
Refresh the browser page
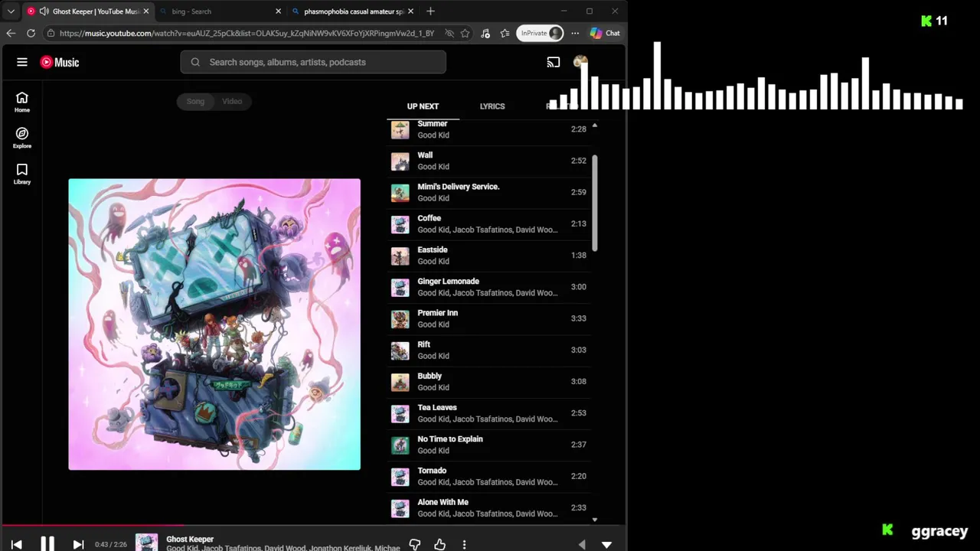(31, 33)
